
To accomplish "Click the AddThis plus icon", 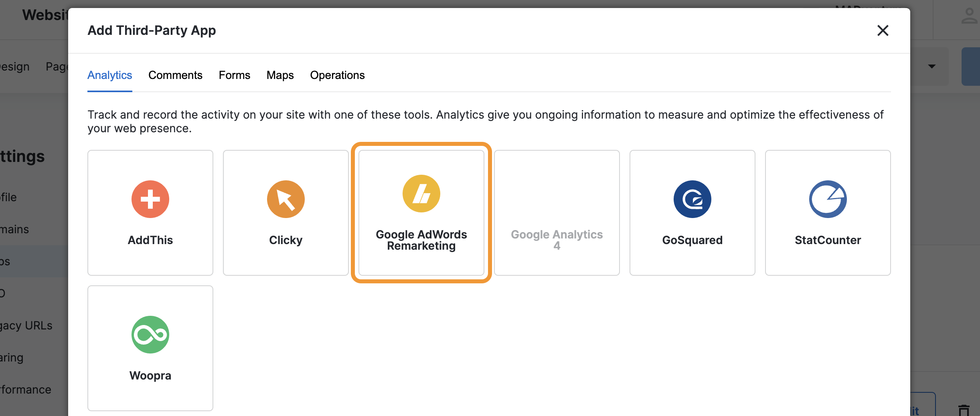I will coord(150,199).
